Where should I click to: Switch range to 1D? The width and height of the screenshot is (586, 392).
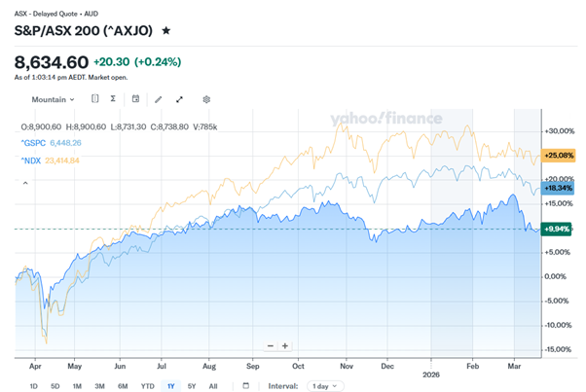(34, 386)
